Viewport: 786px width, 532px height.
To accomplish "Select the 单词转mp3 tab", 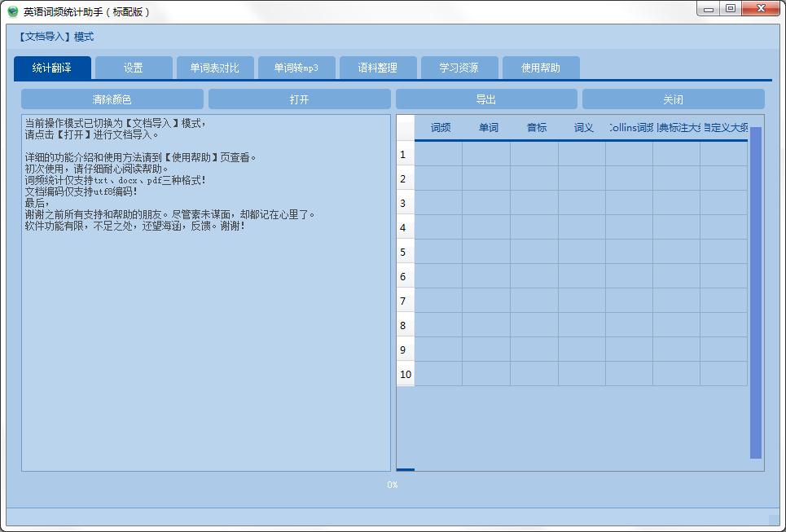I will click(296, 68).
